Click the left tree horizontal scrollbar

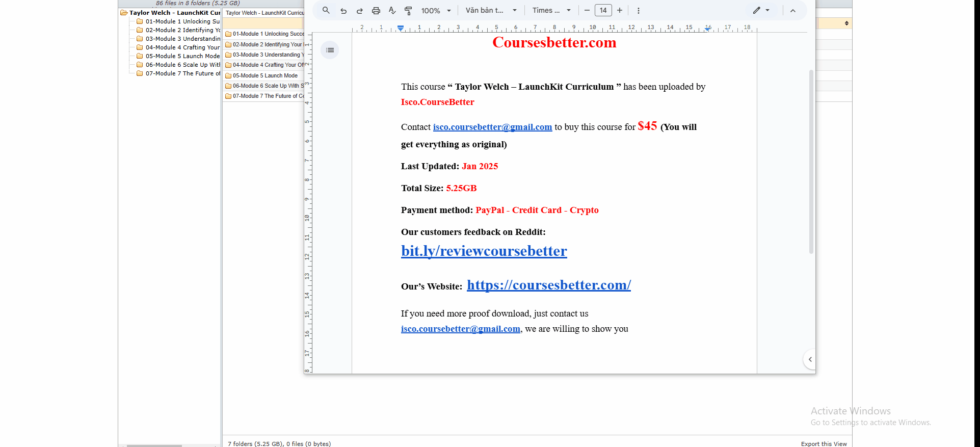[x=154, y=445]
